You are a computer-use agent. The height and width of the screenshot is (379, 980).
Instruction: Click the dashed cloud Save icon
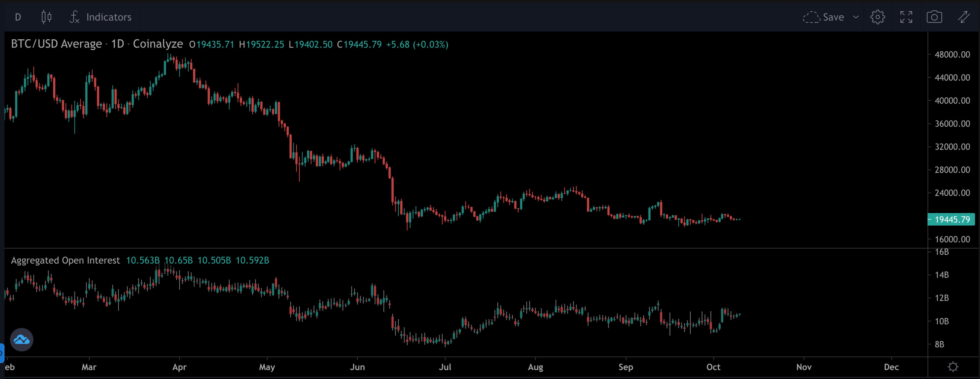pyautogui.click(x=811, y=17)
